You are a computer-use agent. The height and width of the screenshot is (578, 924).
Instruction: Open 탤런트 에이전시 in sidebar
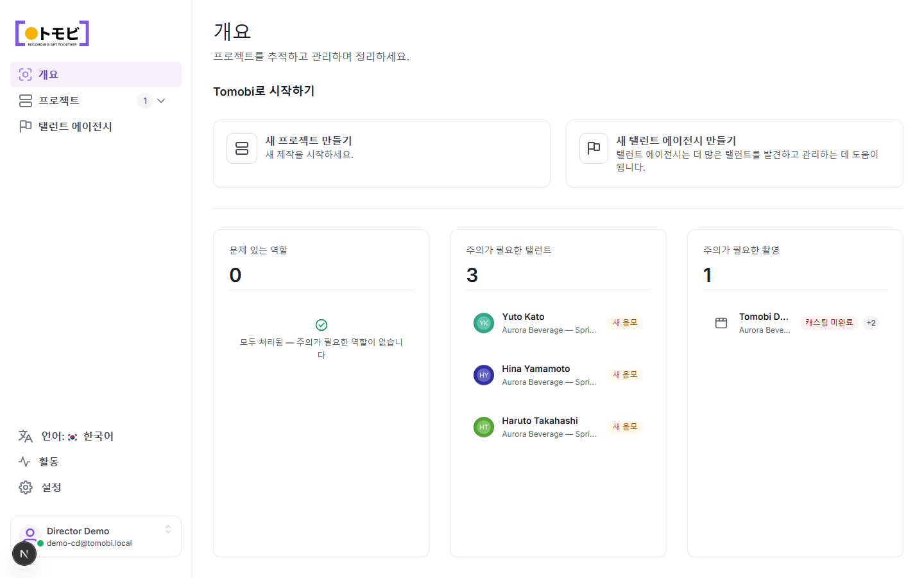96,127
